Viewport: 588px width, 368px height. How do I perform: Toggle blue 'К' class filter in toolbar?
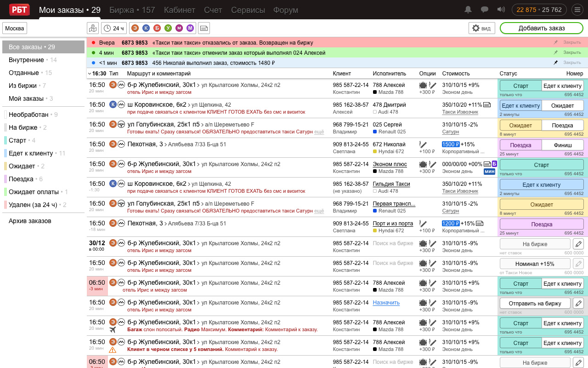point(146,29)
